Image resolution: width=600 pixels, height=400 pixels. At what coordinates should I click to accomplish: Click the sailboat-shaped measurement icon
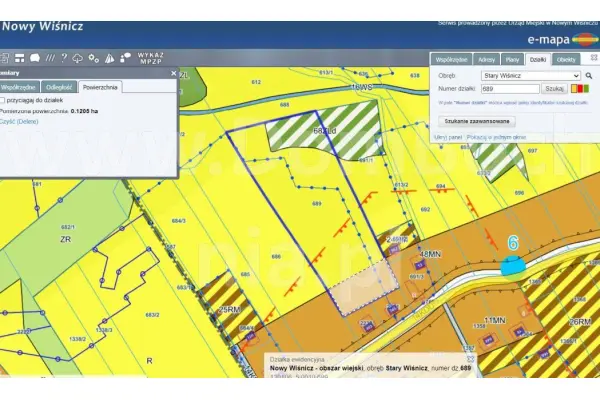point(109,58)
